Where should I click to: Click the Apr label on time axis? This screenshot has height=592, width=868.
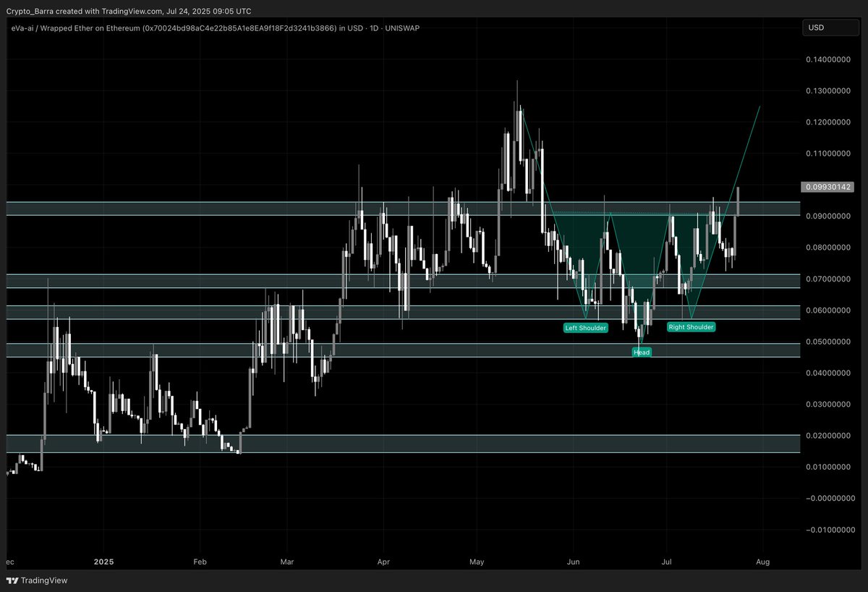[383, 562]
